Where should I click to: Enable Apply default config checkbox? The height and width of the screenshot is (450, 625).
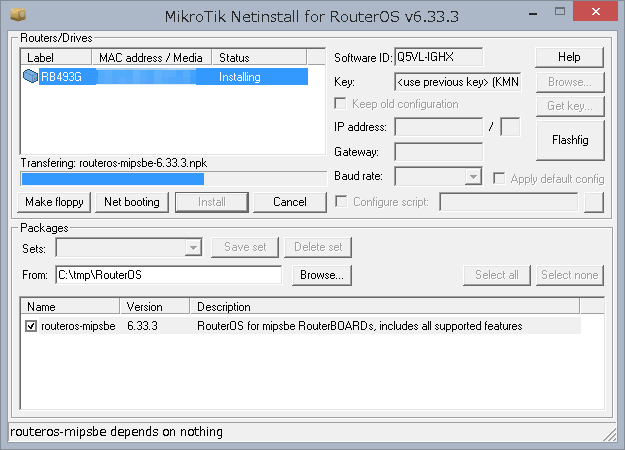499,178
